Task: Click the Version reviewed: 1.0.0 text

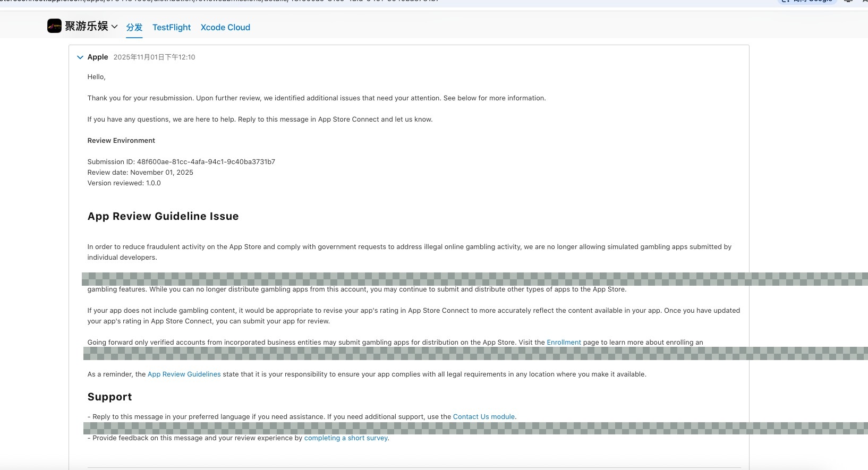Action: [124, 183]
